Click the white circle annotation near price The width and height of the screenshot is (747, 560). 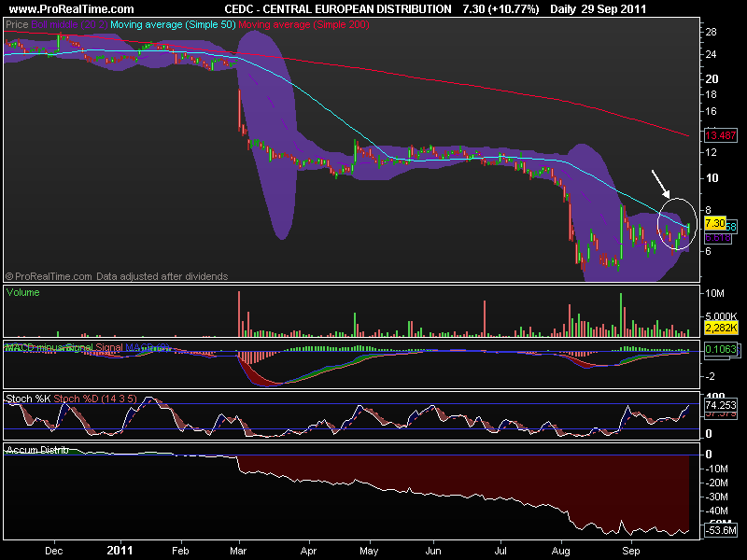coord(677,224)
